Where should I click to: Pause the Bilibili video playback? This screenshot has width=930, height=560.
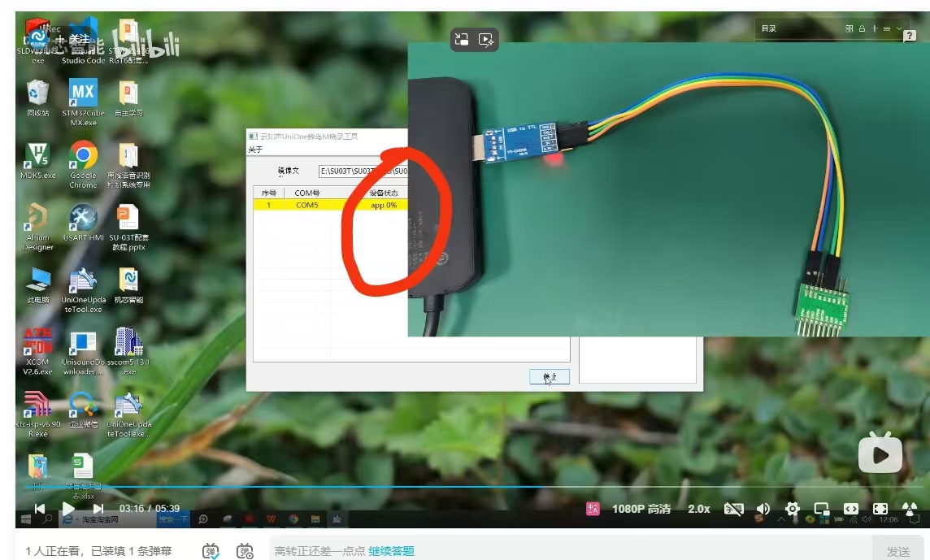[x=69, y=508]
